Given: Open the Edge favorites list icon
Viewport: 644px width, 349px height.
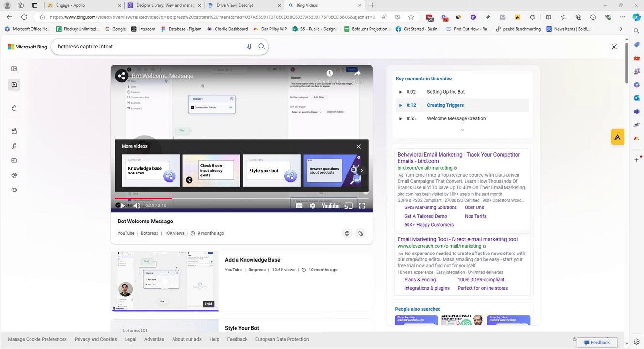Looking at the screenshot, I should pyautogui.click(x=564, y=17).
